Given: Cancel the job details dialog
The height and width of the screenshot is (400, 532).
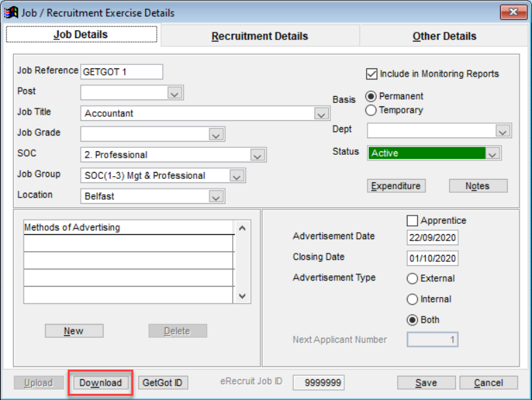Looking at the screenshot, I should (488, 383).
